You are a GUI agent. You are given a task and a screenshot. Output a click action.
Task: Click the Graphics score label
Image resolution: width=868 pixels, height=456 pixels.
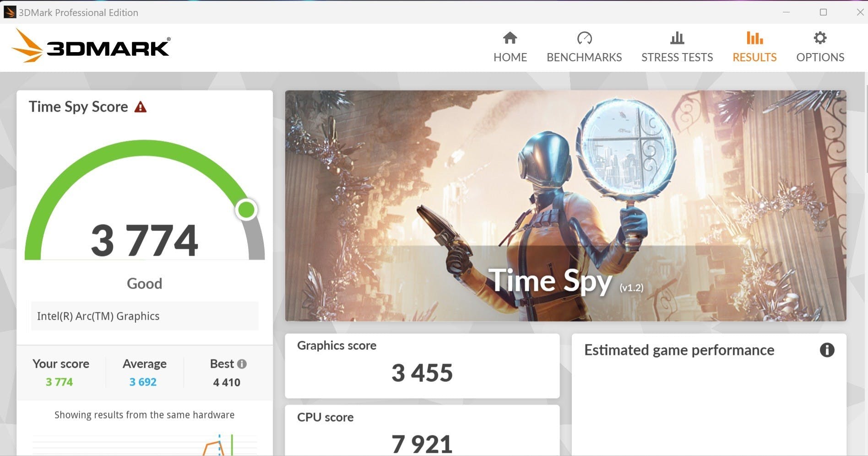tap(336, 345)
